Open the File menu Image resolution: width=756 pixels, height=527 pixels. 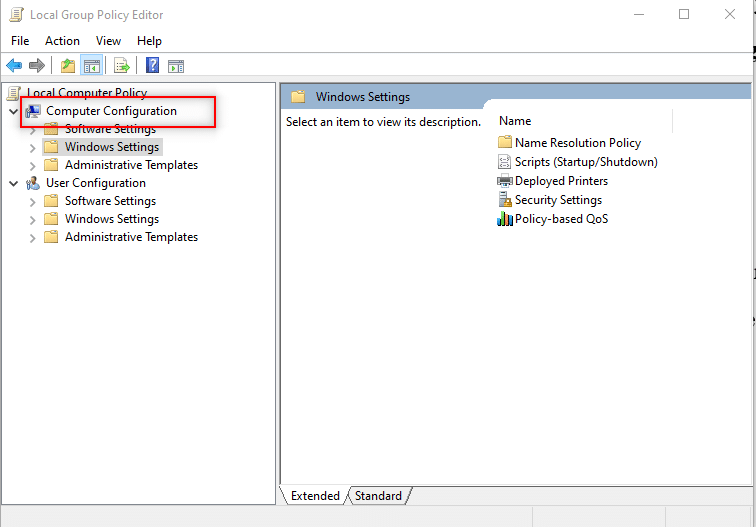[20, 41]
